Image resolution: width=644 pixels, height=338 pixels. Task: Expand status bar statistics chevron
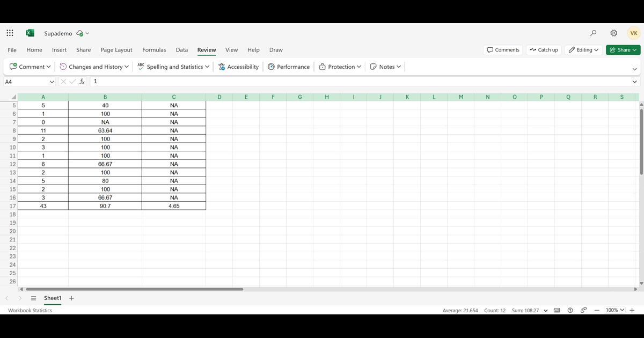546,310
